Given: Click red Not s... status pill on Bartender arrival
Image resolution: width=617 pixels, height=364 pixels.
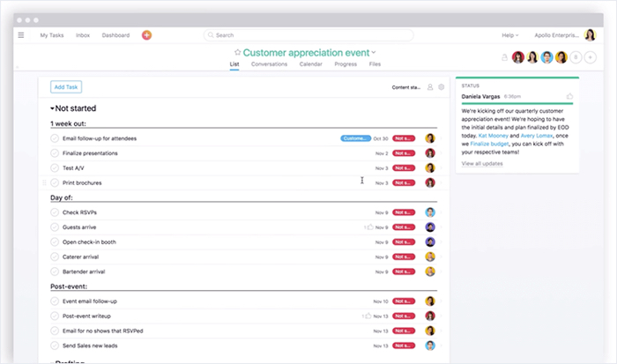Looking at the screenshot, I should coord(404,271).
